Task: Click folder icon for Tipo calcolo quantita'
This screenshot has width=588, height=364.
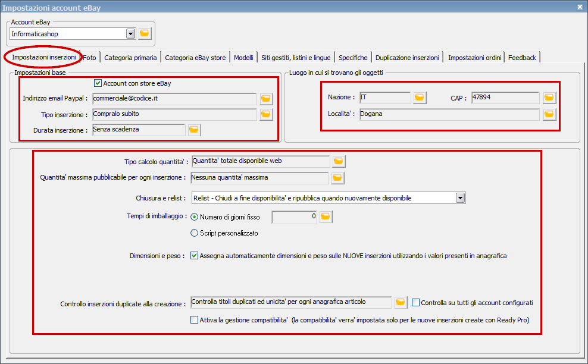Action: (339, 161)
